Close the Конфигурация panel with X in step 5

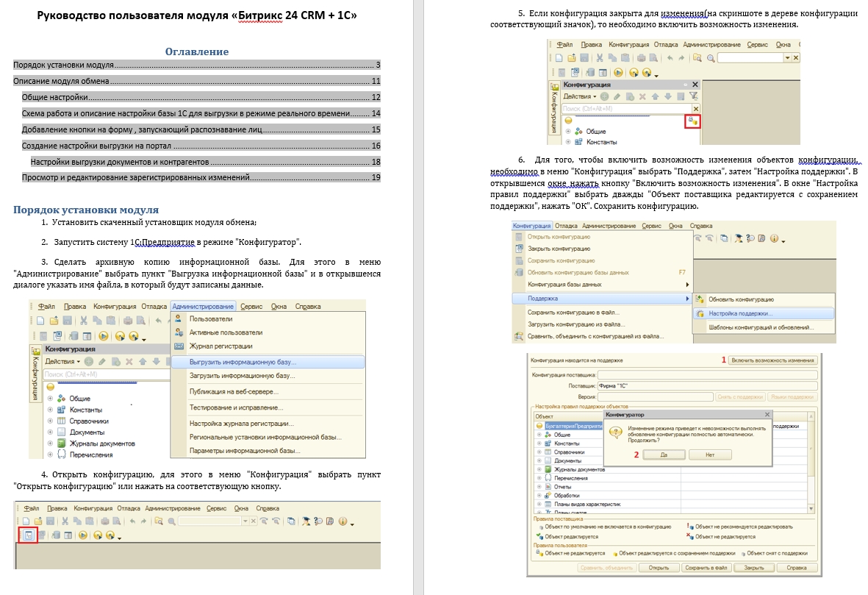click(695, 85)
